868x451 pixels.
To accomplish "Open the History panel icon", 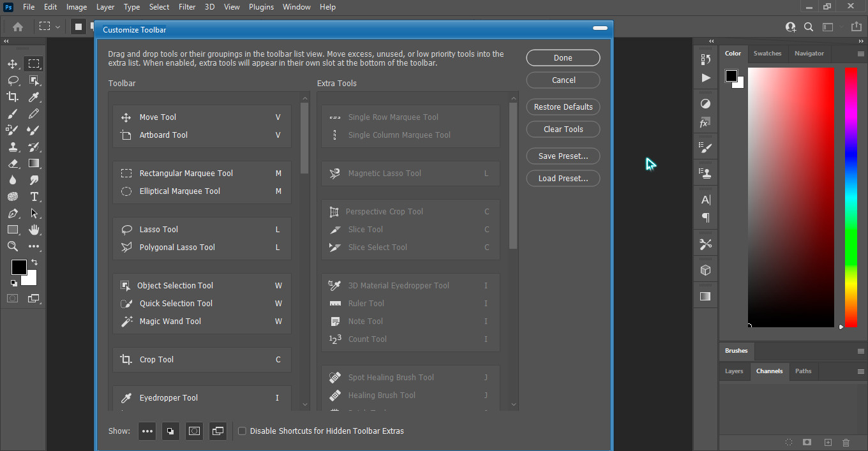I will pos(705,59).
